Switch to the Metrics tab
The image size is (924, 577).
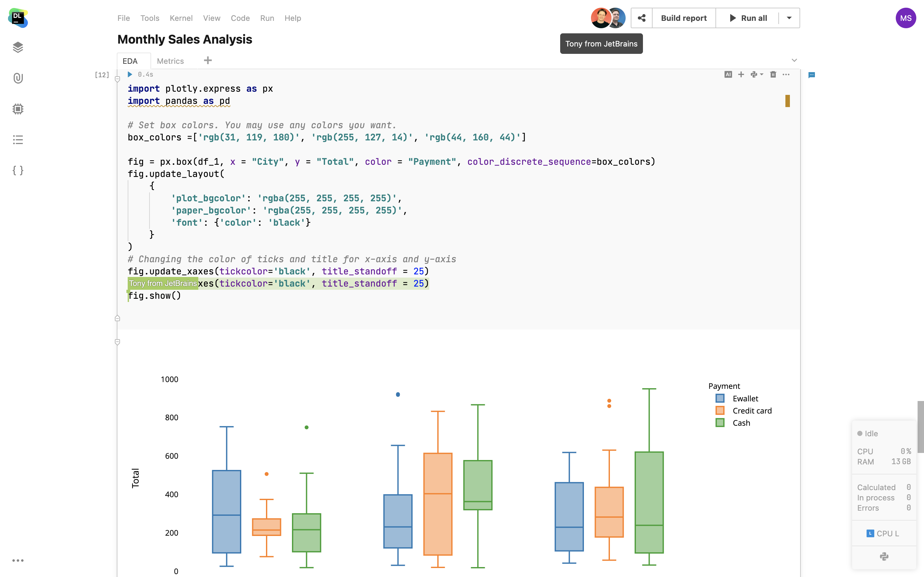(170, 61)
